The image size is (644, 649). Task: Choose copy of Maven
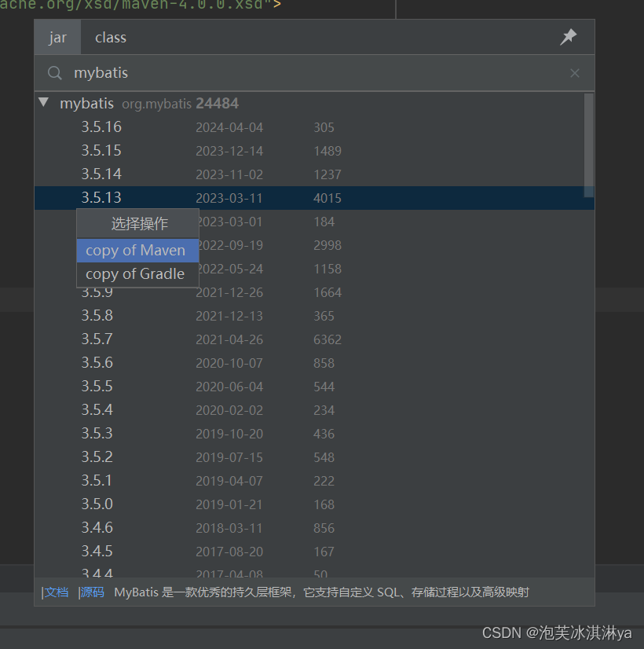[137, 251]
